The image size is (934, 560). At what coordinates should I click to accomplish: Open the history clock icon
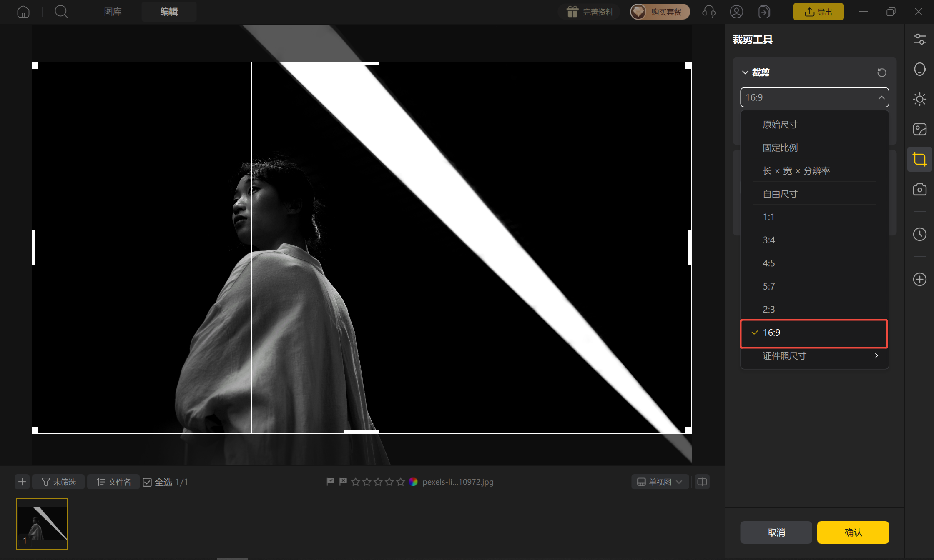tap(919, 234)
